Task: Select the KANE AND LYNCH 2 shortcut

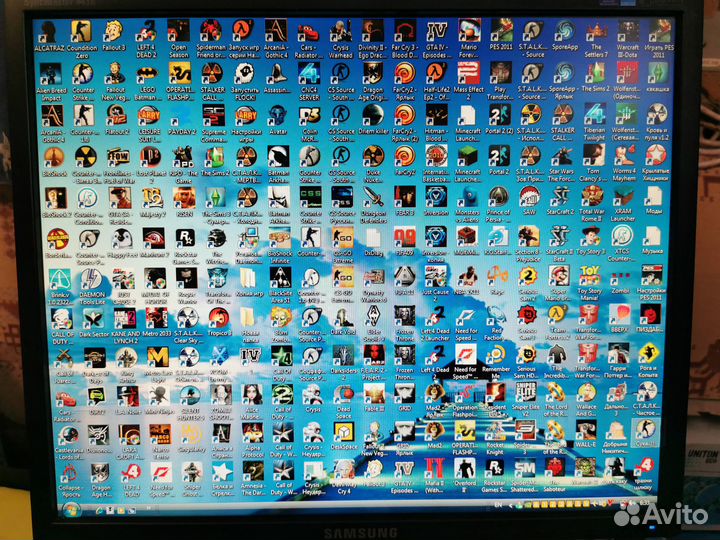Action: click(x=124, y=318)
